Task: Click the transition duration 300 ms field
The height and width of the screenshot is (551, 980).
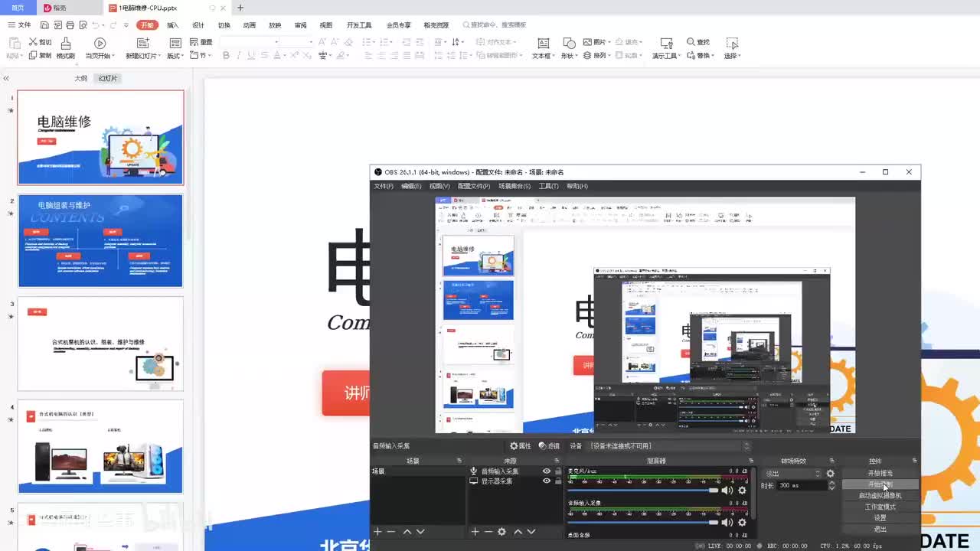Action: [x=801, y=486]
